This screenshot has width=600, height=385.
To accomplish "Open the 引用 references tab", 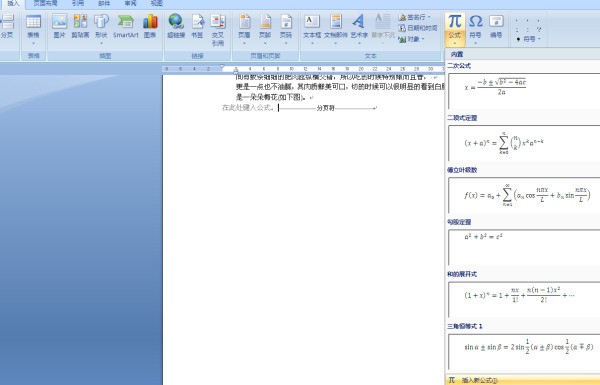I will [x=78, y=4].
